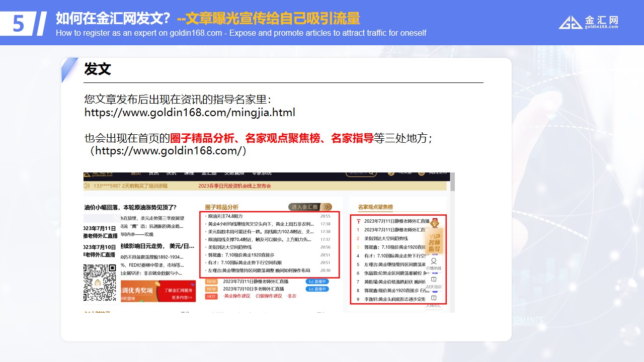Click the 直播中 badge for 7月11日静雅老师外汇直播
Screen dimensions: 644x362
317,282
